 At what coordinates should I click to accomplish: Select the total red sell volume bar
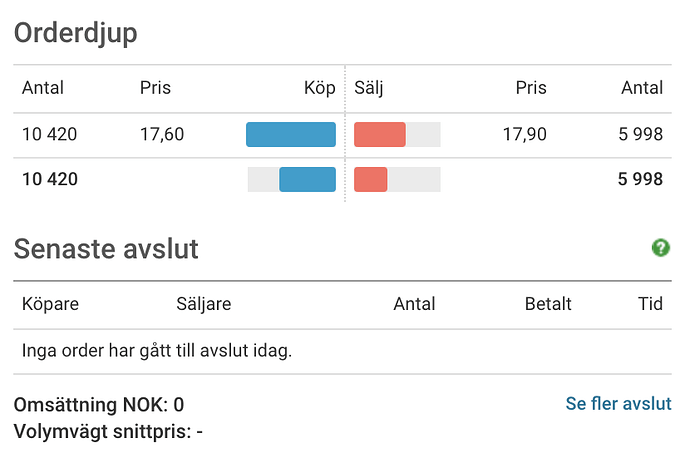coord(371,180)
